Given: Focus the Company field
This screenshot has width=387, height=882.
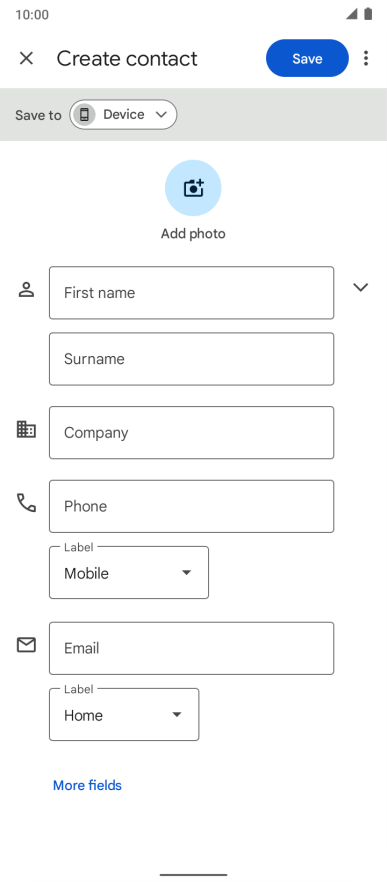Looking at the screenshot, I should [x=191, y=433].
